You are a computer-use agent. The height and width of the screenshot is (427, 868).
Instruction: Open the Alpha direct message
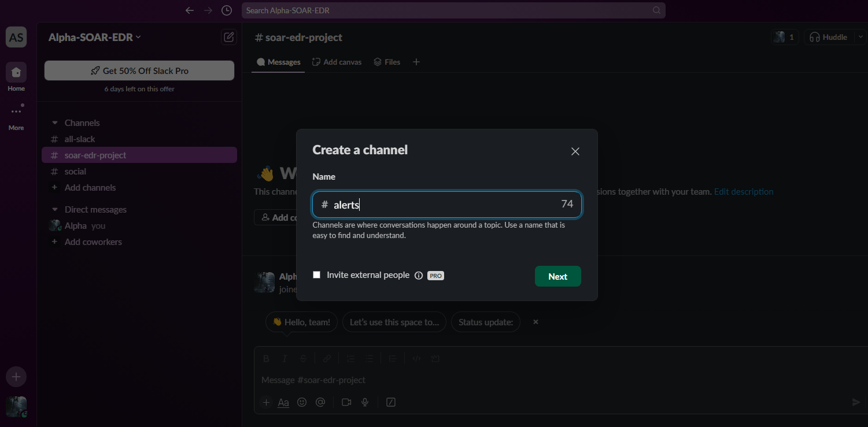(139, 226)
